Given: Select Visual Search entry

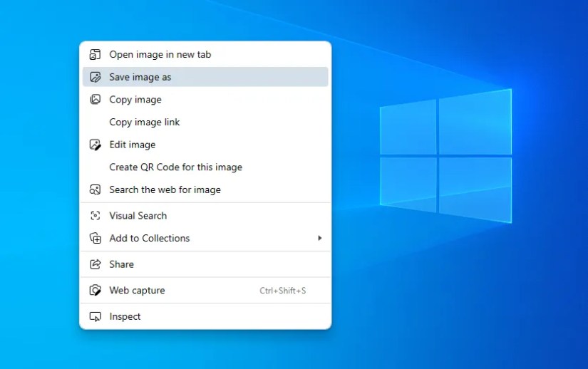Looking at the screenshot, I should [x=205, y=216].
